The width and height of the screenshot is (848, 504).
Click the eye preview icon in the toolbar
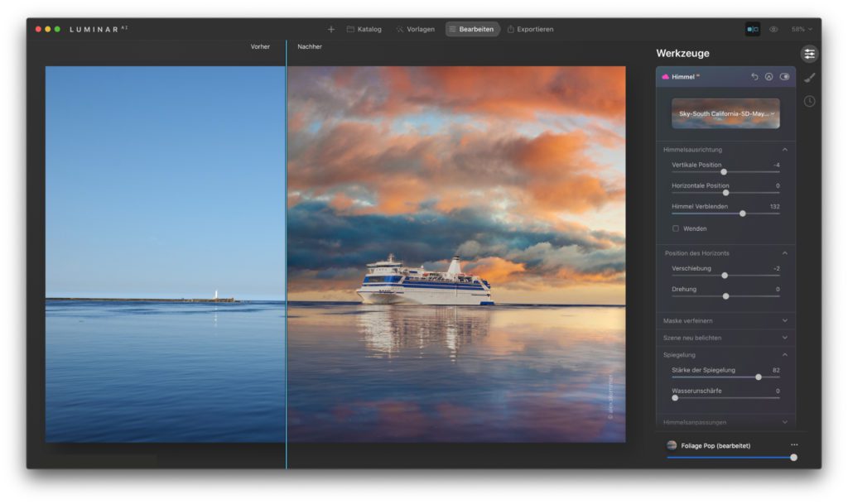[x=773, y=29]
